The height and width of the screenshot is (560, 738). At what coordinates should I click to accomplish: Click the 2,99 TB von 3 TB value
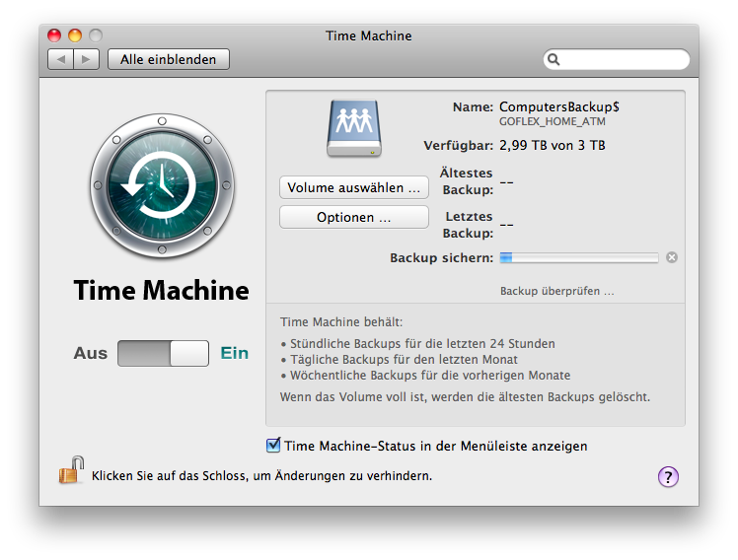pyautogui.click(x=553, y=145)
